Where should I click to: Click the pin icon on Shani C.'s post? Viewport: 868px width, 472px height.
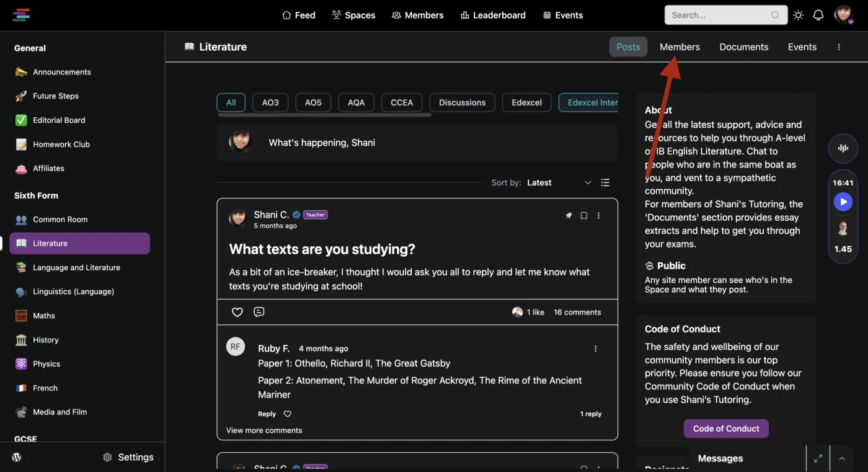569,216
